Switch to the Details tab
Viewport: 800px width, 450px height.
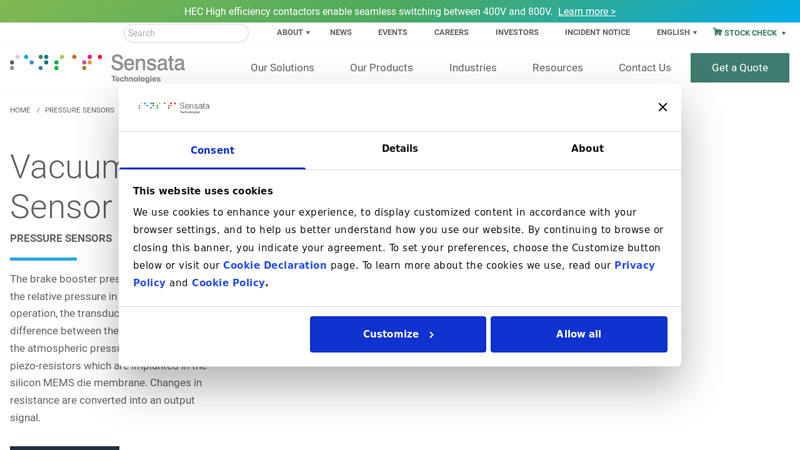tap(399, 149)
